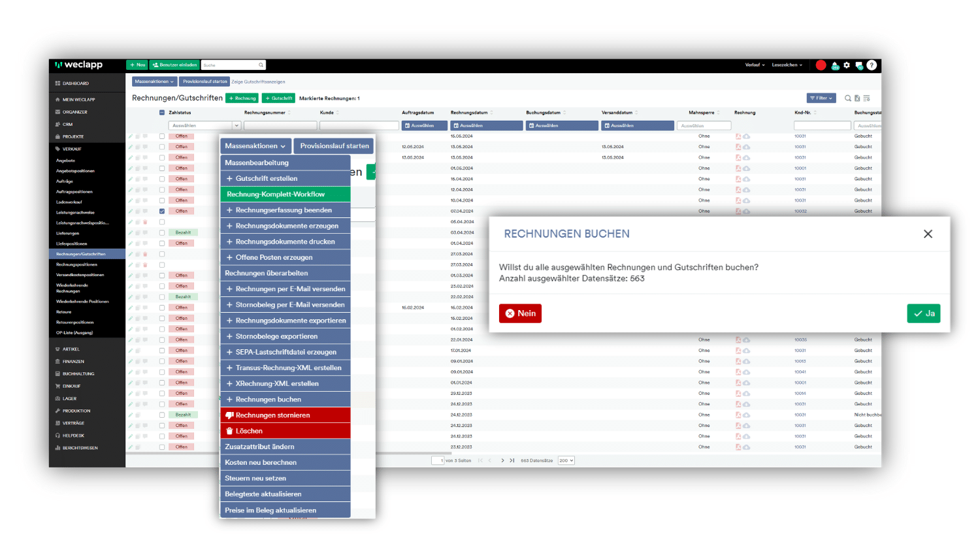Confirm booking with the Ja button

(923, 314)
